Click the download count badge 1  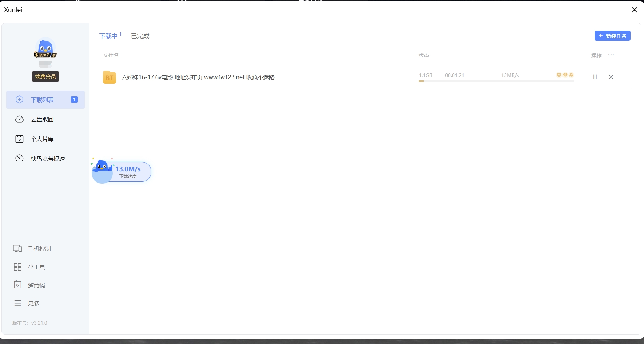(x=74, y=100)
